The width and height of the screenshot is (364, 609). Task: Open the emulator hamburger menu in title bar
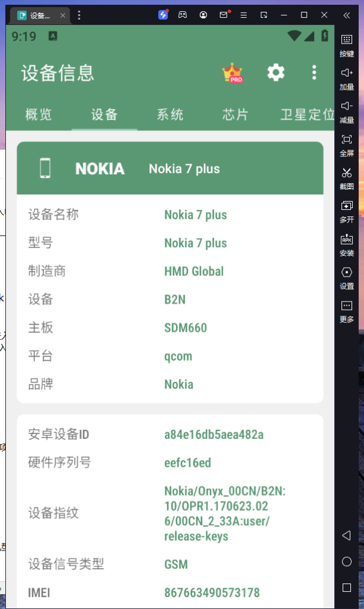click(244, 15)
